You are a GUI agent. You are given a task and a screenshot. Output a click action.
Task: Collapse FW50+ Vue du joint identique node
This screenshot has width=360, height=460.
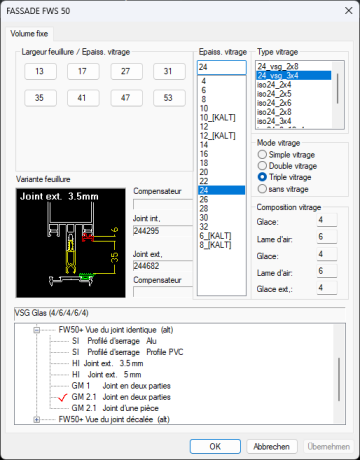(37, 330)
